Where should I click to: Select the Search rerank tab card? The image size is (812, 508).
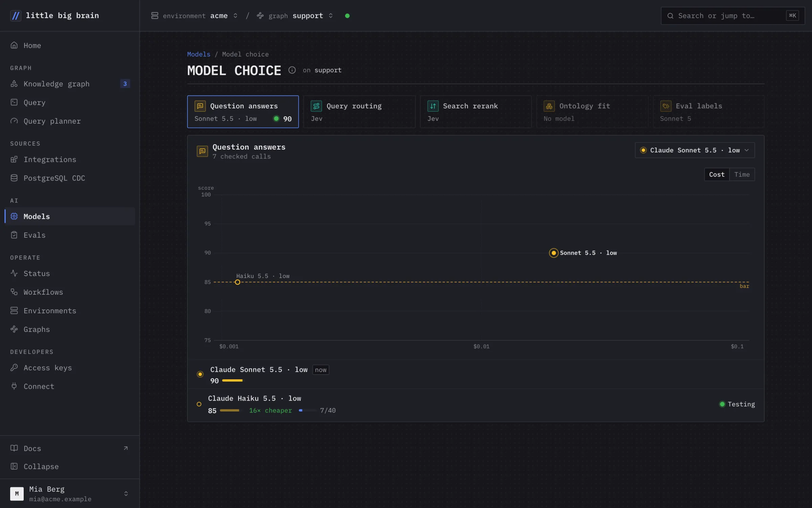[x=476, y=112]
